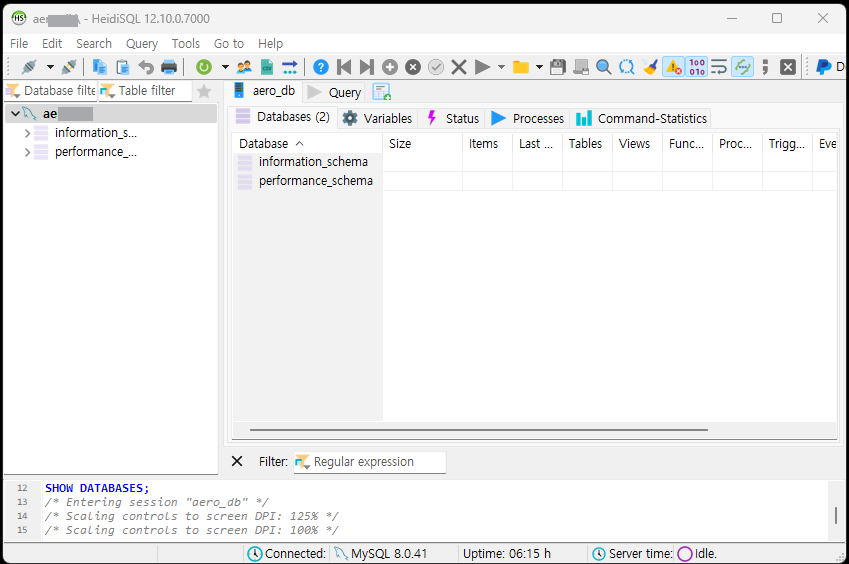Click the Undo arrow icon
The height and width of the screenshot is (564, 849).
(x=146, y=67)
